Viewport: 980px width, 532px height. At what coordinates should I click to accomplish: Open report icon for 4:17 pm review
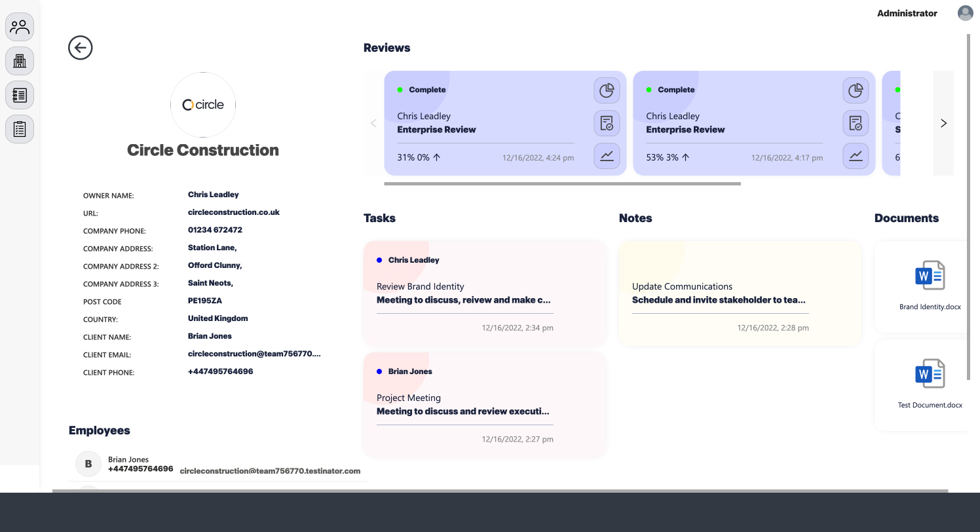click(x=856, y=123)
